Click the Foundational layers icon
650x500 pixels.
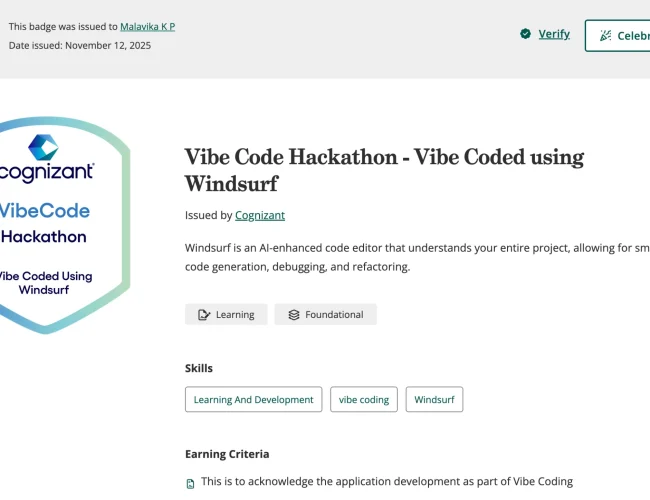coord(294,315)
